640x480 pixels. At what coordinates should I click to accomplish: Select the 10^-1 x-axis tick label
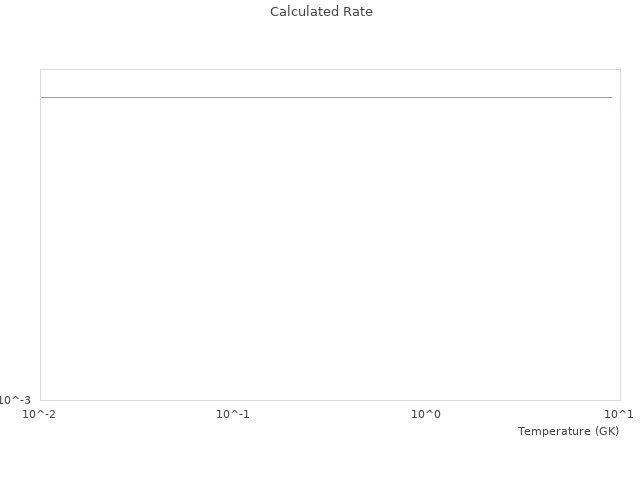point(233,414)
